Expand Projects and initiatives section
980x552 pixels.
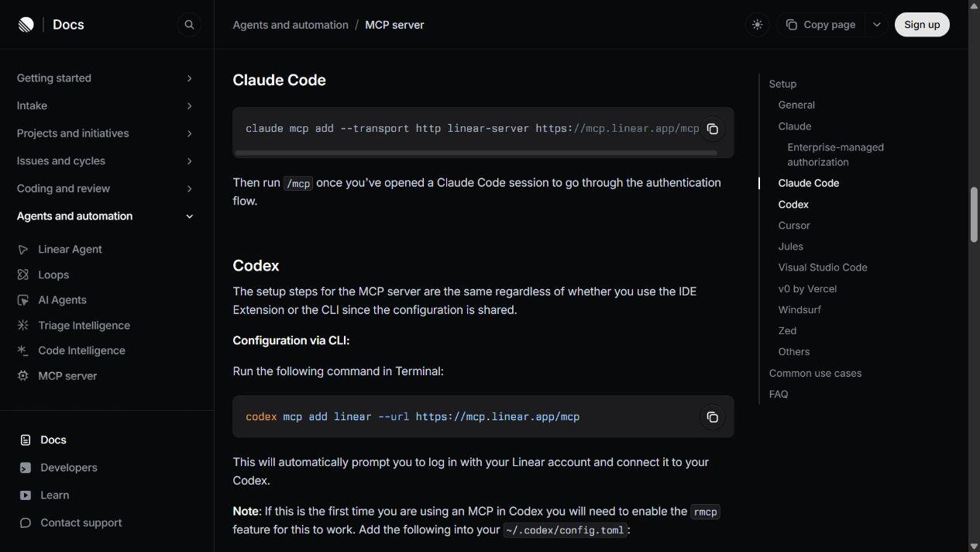105,133
